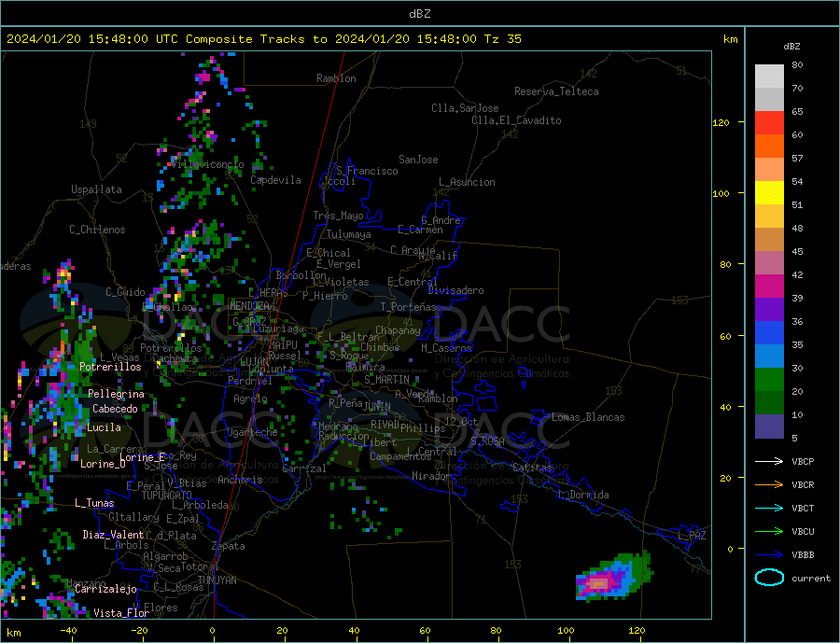Select the purple swatch in dBZ scale

click(x=769, y=310)
